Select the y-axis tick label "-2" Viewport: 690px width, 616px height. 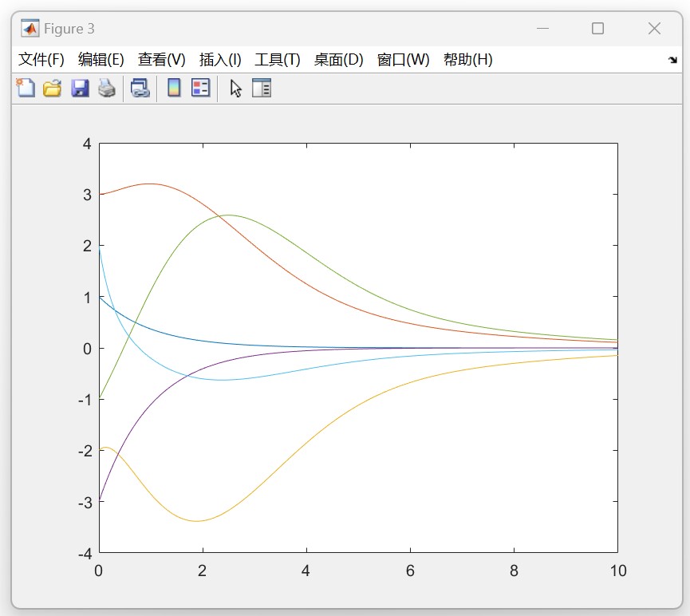coord(85,452)
